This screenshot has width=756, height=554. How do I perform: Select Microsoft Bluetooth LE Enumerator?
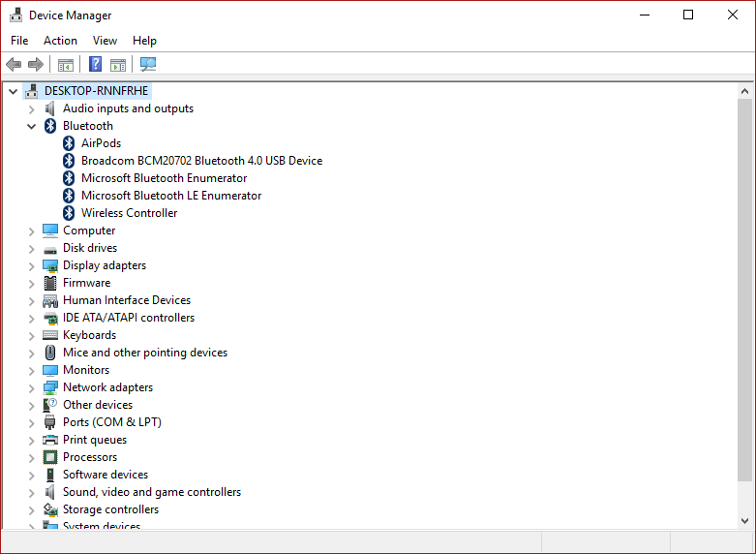(171, 196)
